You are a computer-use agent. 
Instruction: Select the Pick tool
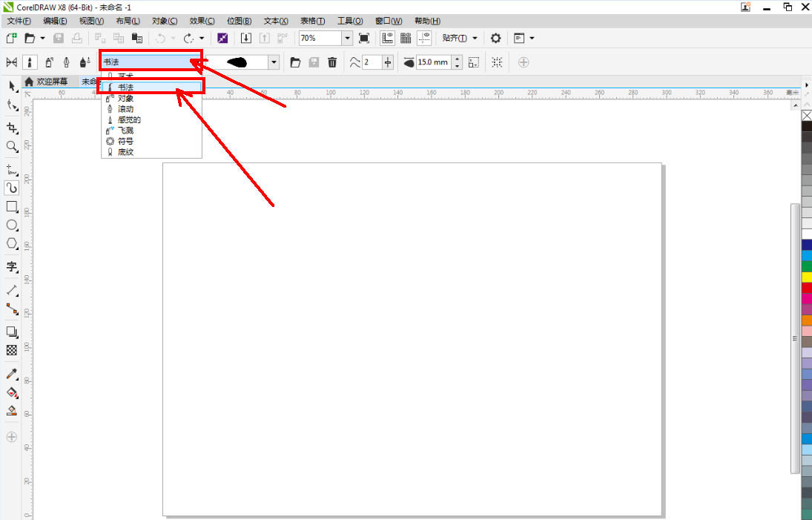click(12, 86)
